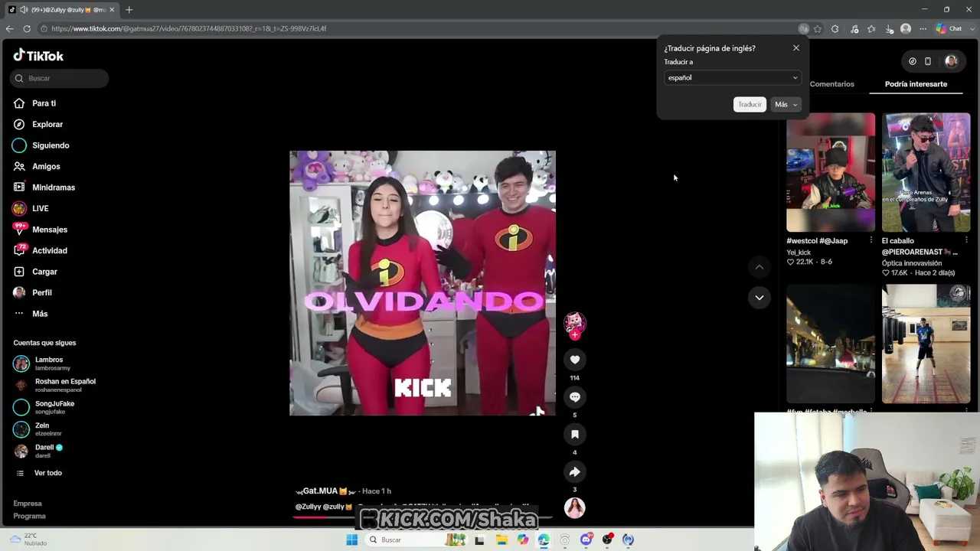
Task: Go to the LIVE section
Action: tap(40, 208)
